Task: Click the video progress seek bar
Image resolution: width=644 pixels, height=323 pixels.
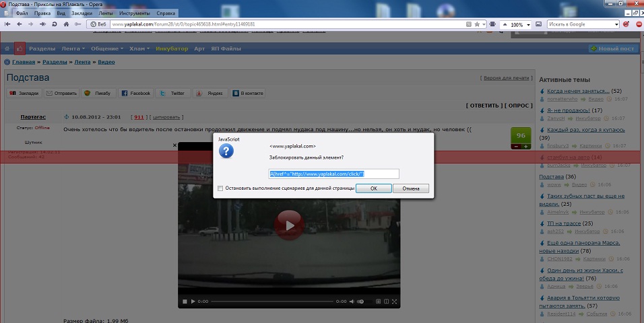Action: pos(272,301)
